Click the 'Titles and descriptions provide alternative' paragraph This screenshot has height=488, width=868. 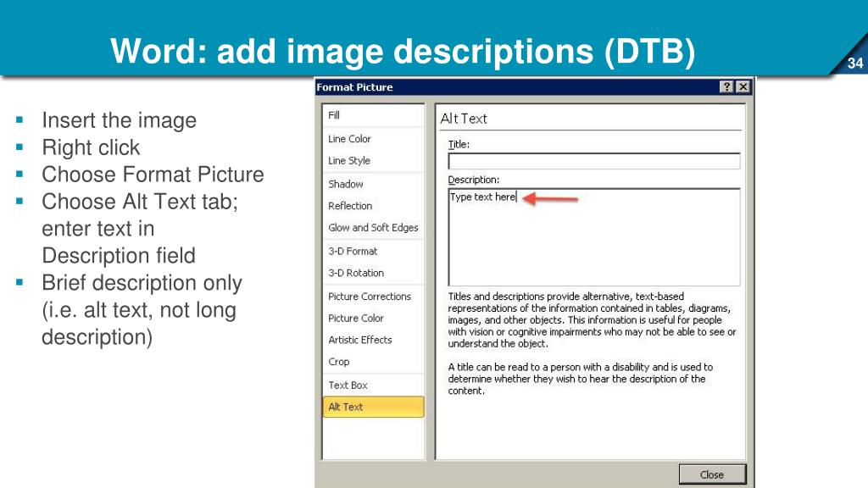click(592, 319)
